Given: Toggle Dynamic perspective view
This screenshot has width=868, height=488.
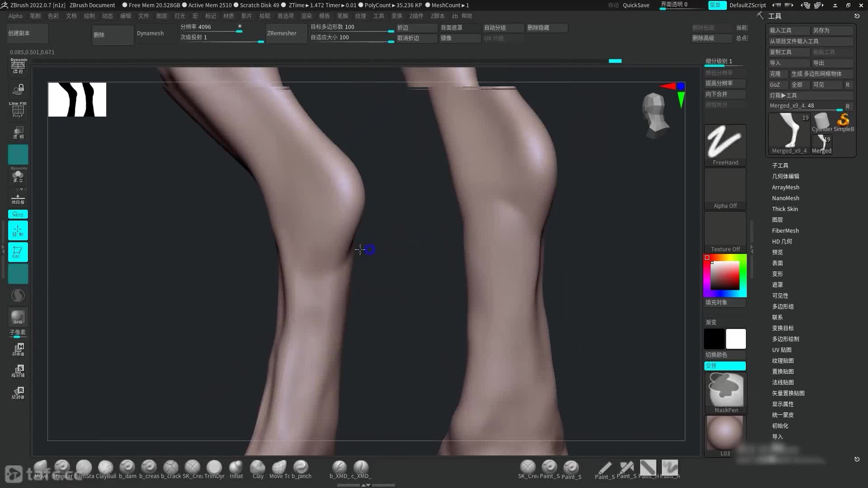Looking at the screenshot, I should click(18, 66).
